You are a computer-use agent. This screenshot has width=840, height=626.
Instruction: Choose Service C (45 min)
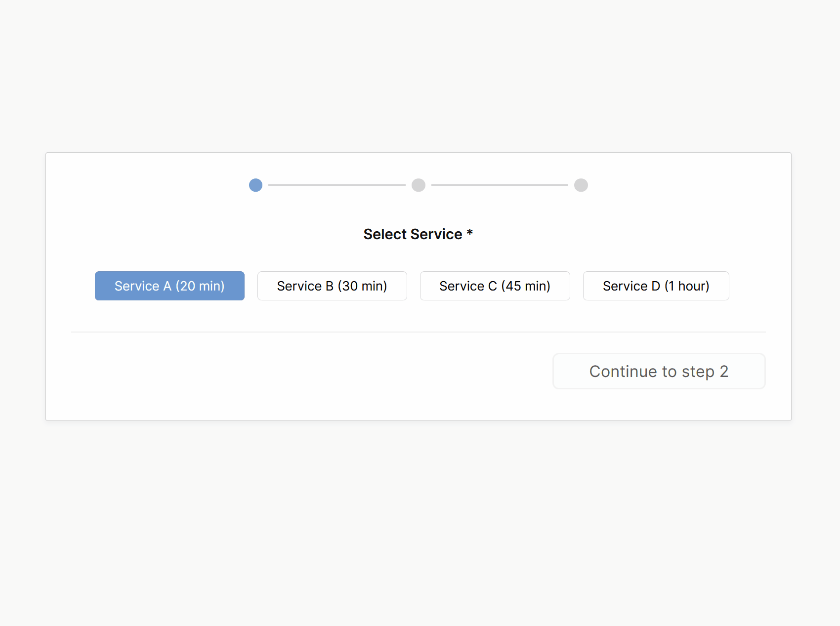(495, 286)
